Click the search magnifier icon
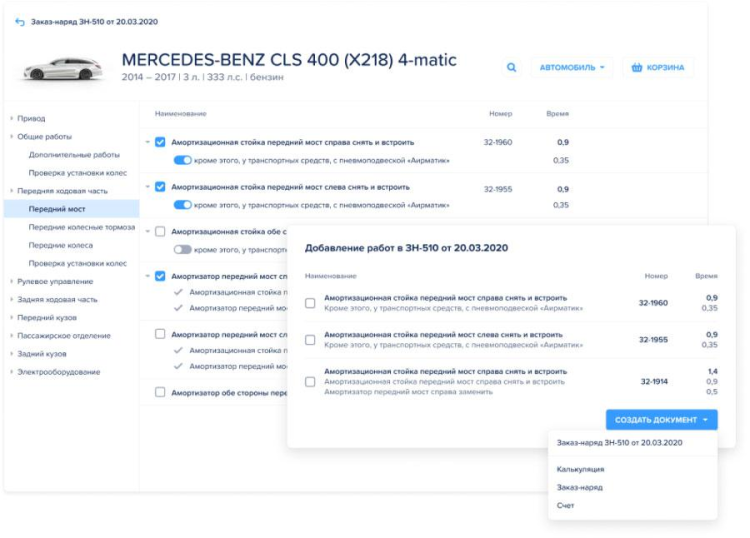 click(x=512, y=68)
